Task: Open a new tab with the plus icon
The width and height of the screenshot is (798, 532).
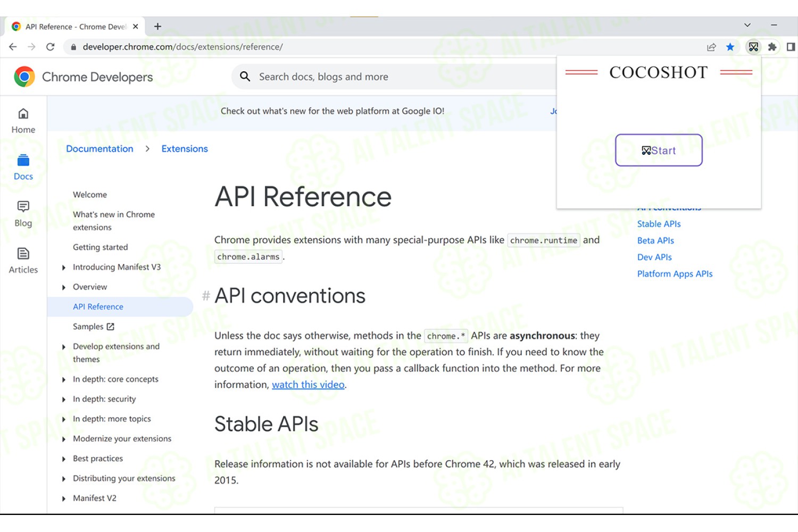Action: point(157,26)
